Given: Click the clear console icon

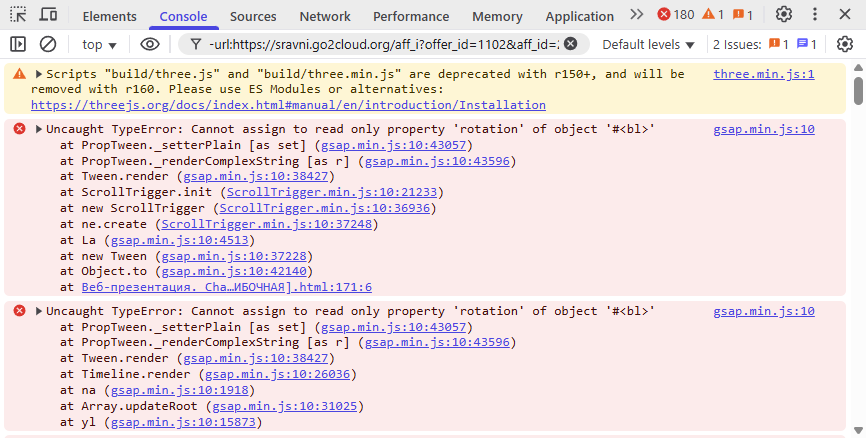Looking at the screenshot, I should (47, 44).
